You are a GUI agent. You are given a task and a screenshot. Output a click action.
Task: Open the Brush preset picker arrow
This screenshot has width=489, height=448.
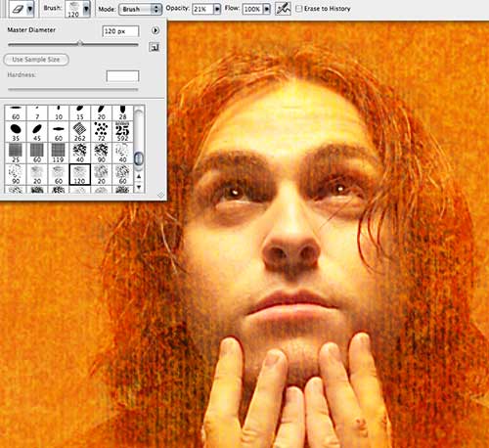point(86,9)
